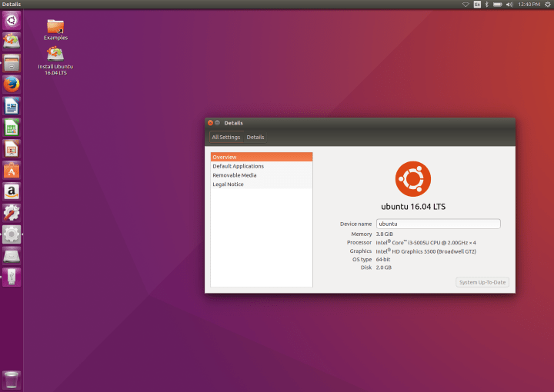Open the 12:40 PM clock menu
Image resolution: width=554 pixels, height=392 pixels.
coord(529,5)
